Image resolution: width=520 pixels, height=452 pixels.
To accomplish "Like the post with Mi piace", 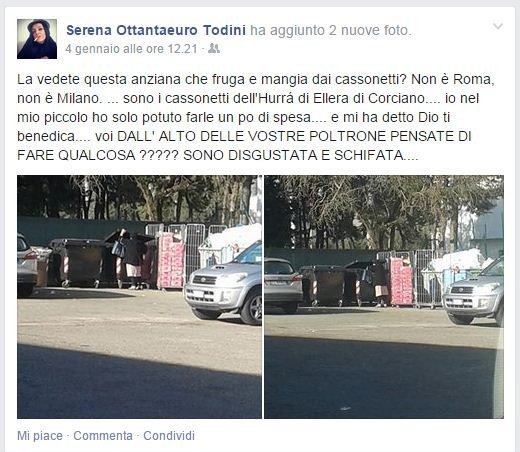I will [x=40, y=436].
